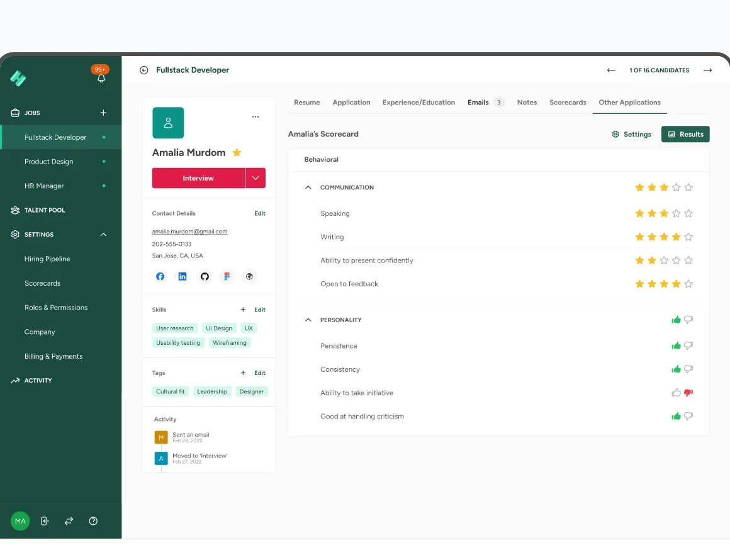Open Roles & Permissions settings
The width and height of the screenshot is (730, 560).
click(56, 308)
